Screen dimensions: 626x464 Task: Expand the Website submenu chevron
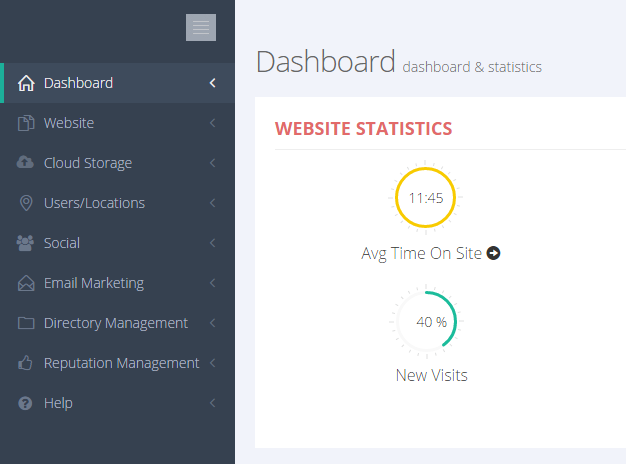coord(213,123)
